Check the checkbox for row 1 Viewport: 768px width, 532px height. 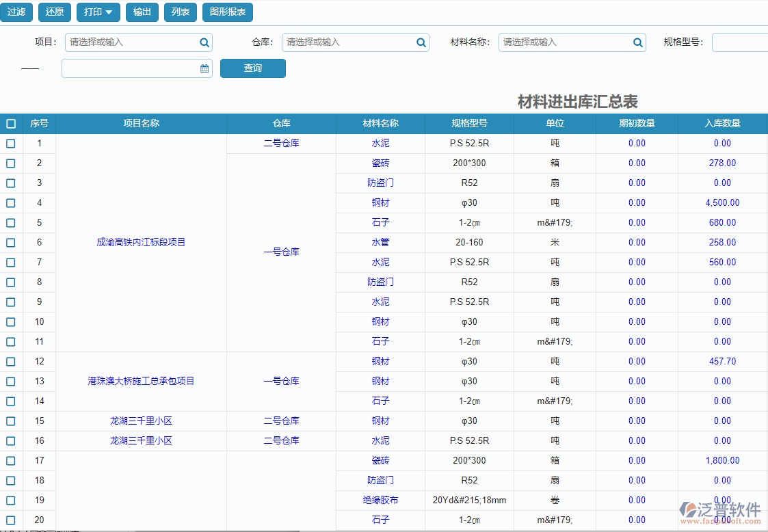click(10, 143)
